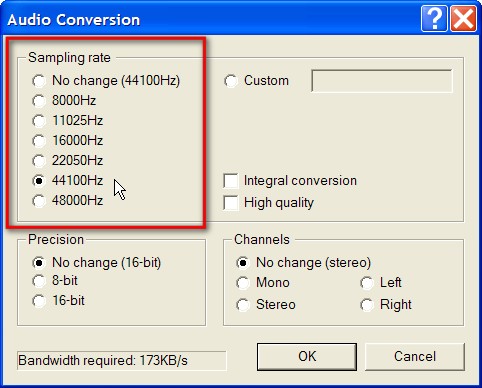Click the Custom sampling rate text field
Screen dimensions: 482x388
point(382,81)
